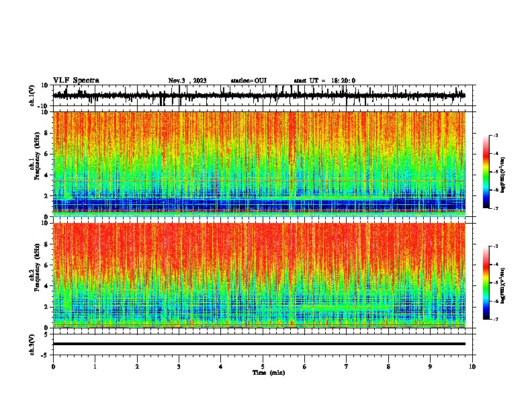Select the "start UT = 18:20:0" text
Viewport: 532px width, 411px height.
tap(324, 81)
